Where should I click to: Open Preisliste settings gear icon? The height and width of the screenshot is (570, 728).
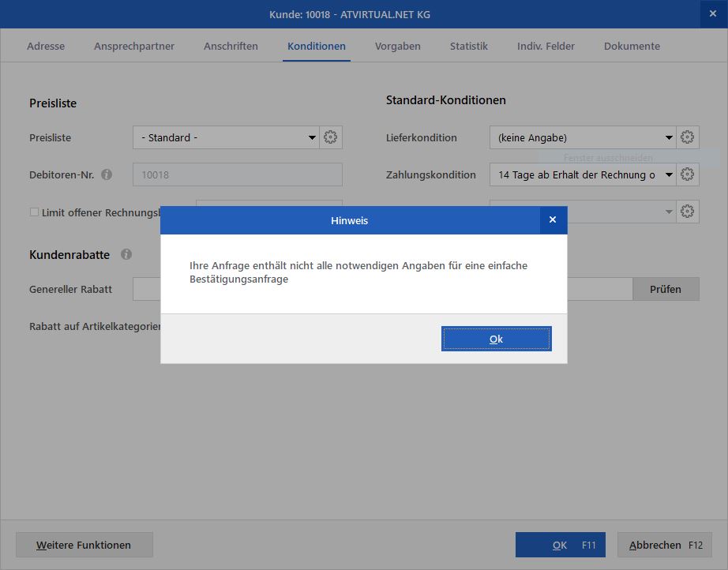point(331,137)
